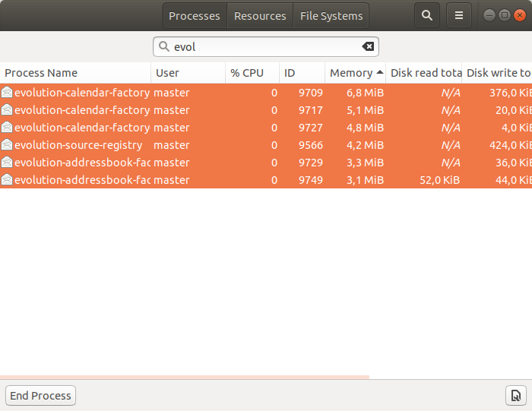Sort by the User column header
Image resolution: width=532 pixels, height=411 pixels.
click(188, 73)
